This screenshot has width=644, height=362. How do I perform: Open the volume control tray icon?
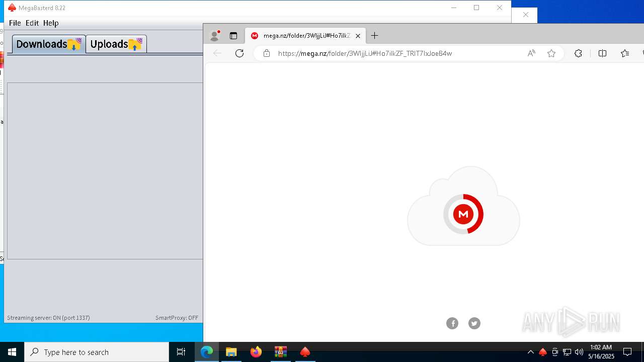point(579,352)
